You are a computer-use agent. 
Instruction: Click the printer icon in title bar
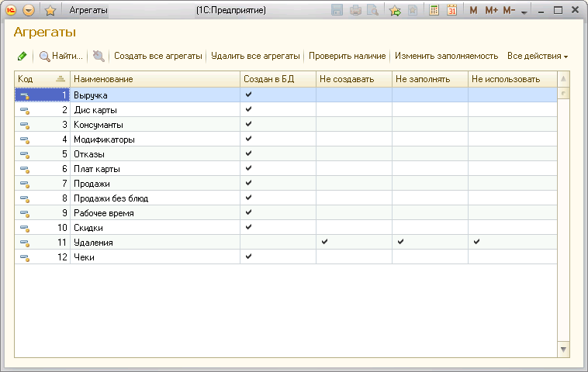coord(355,11)
